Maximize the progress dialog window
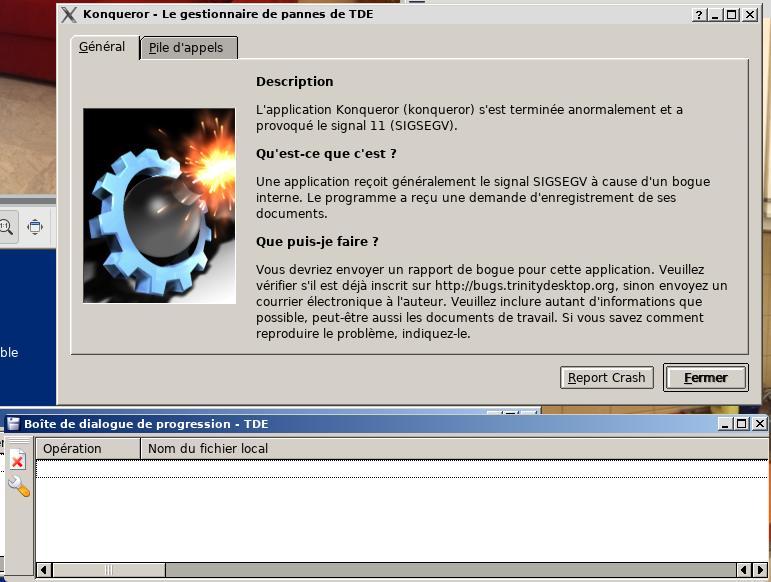 tap(741, 424)
